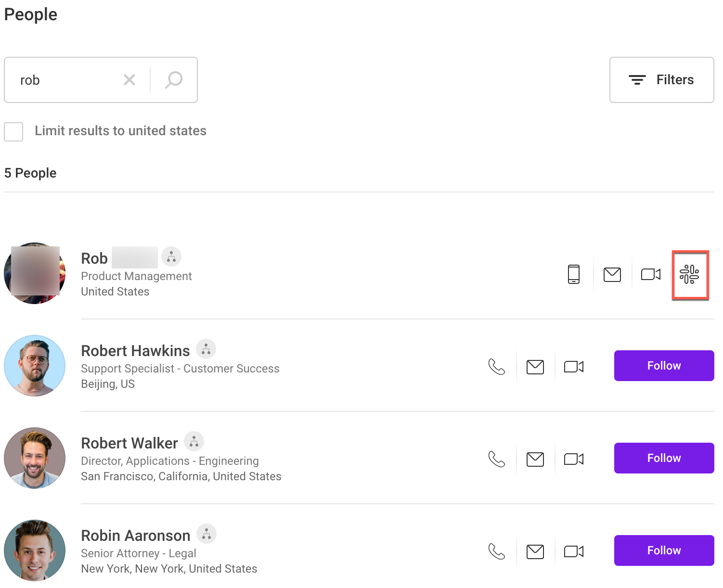Run the search using the magnifier icon
This screenshot has height=588, width=723.
click(x=173, y=79)
